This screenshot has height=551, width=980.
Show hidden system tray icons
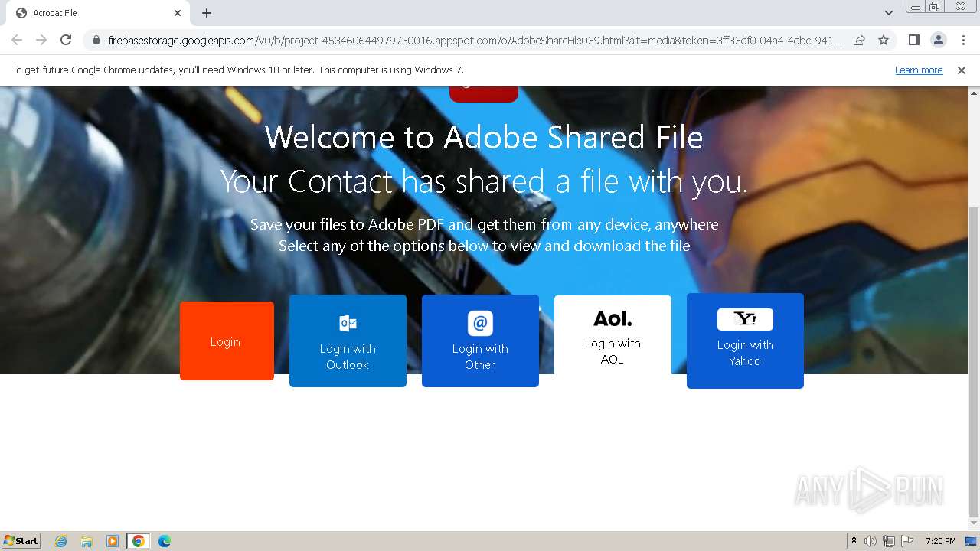854,541
